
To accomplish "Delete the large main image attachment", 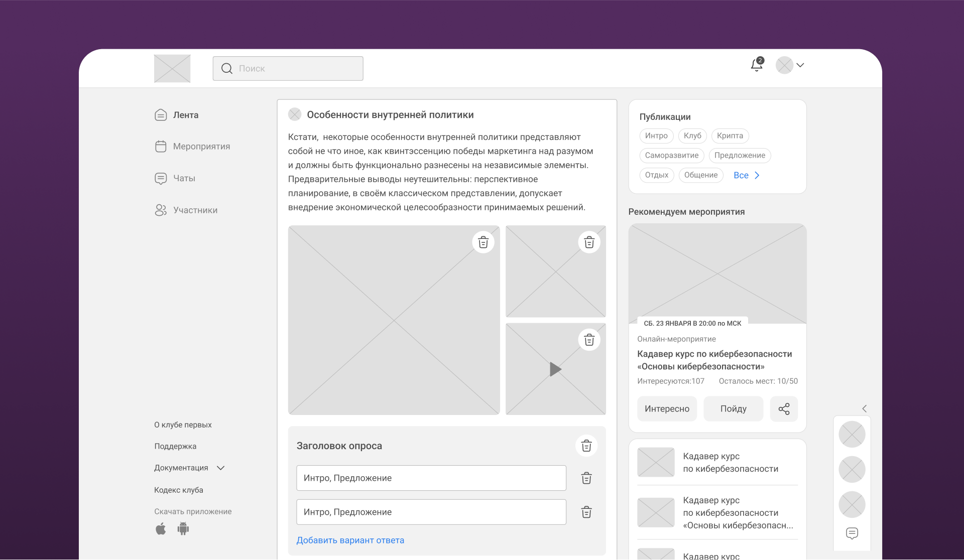I will pyautogui.click(x=483, y=243).
